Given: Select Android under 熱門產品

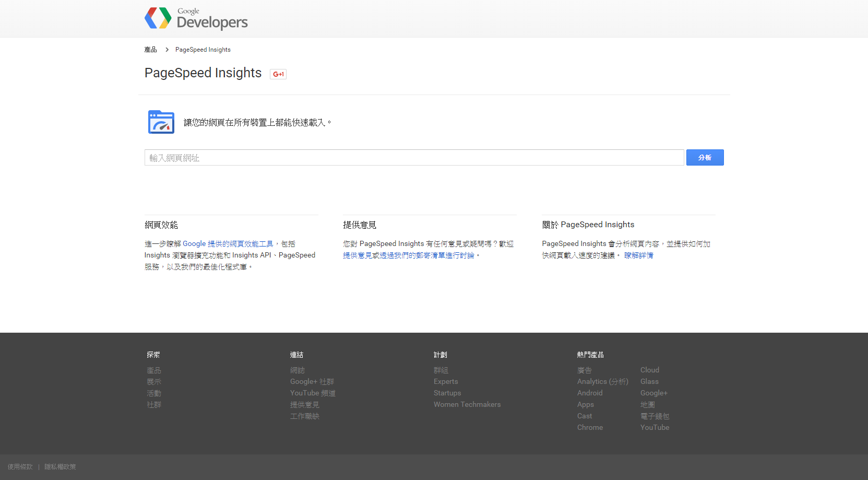Looking at the screenshot, I should (590, 393).
